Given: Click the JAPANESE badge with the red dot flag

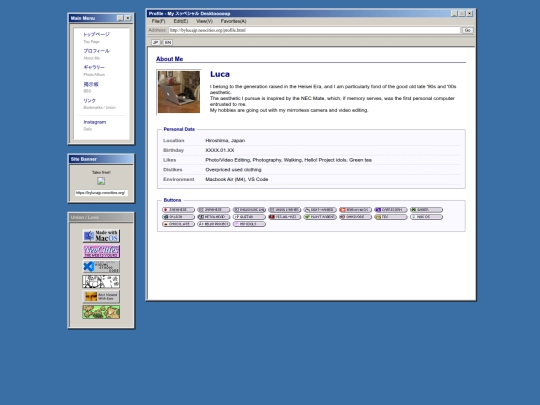Looking at the screenshot, I should click(x=178, y=210).
